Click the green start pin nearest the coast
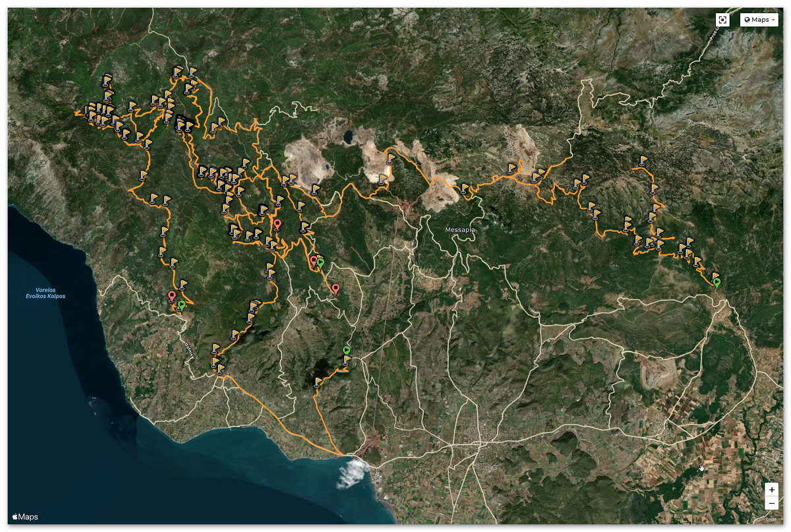The image size is (791, 532). [182, 305]
